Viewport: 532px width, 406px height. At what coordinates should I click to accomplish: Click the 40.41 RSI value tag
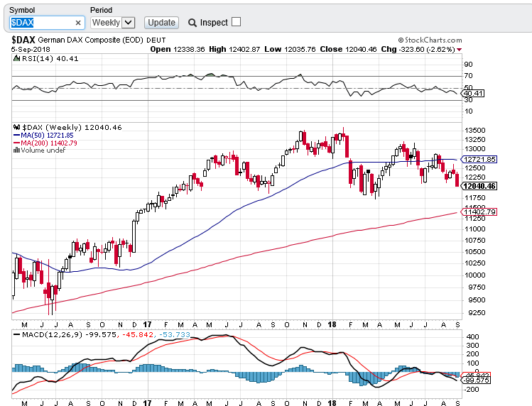click(x=473, y=93)
